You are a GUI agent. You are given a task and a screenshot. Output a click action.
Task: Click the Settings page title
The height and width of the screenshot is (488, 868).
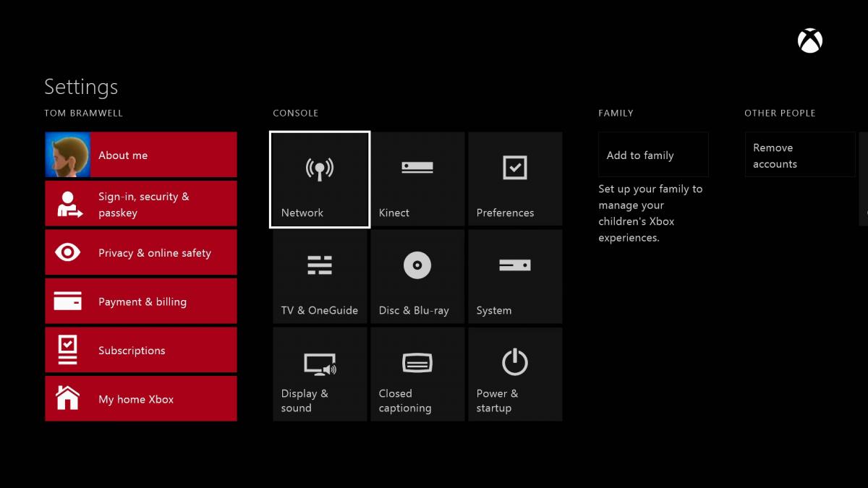point(81,87)
